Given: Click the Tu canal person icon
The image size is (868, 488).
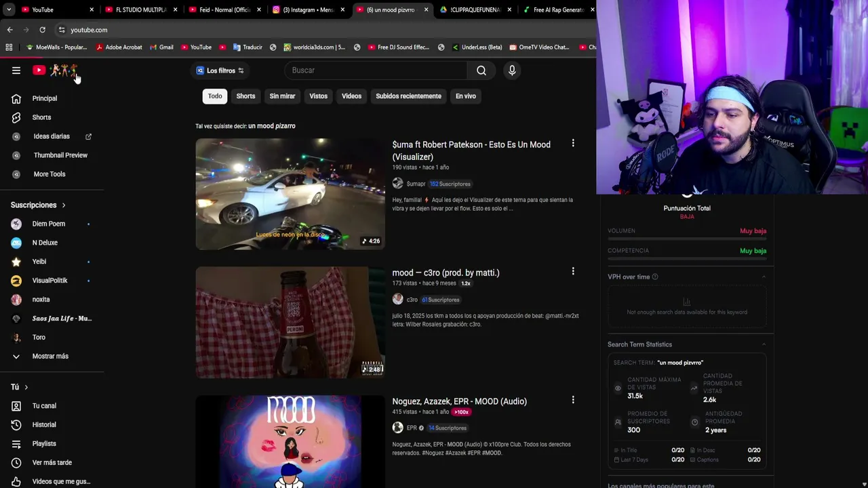Looking at the screenshot, I should [x=16, y=406].
